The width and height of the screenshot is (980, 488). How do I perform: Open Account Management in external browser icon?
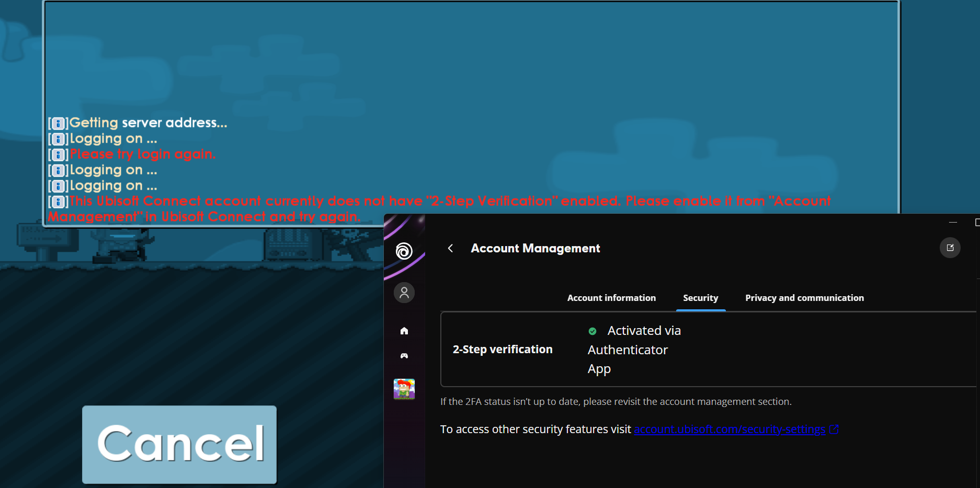pos(950,248)
